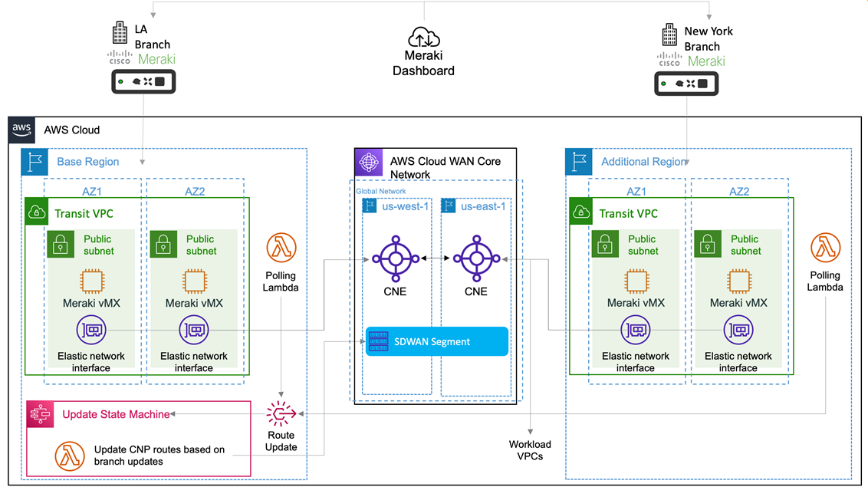Select the LA Branch Meraki appliance device
The height and width of the screenshot is (487, 868).
143,81
